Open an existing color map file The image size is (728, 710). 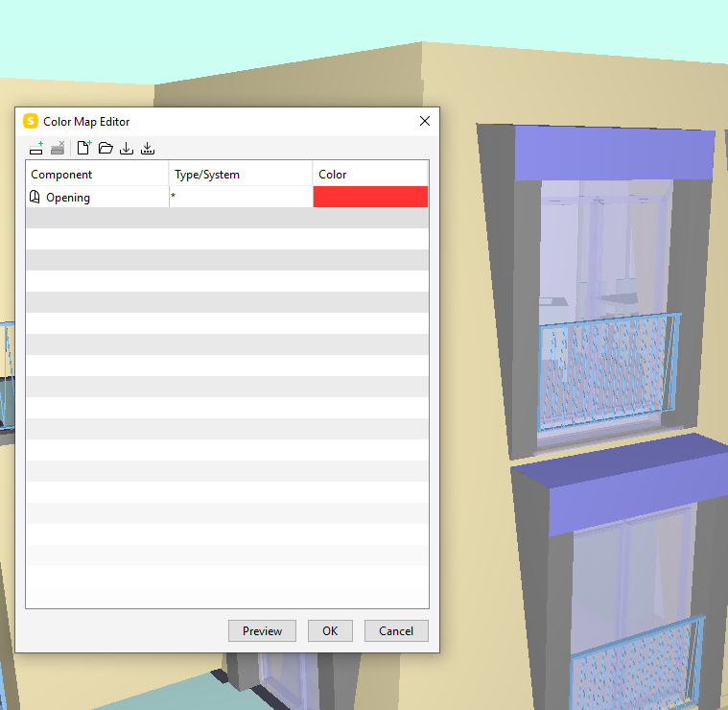[106, 148]
